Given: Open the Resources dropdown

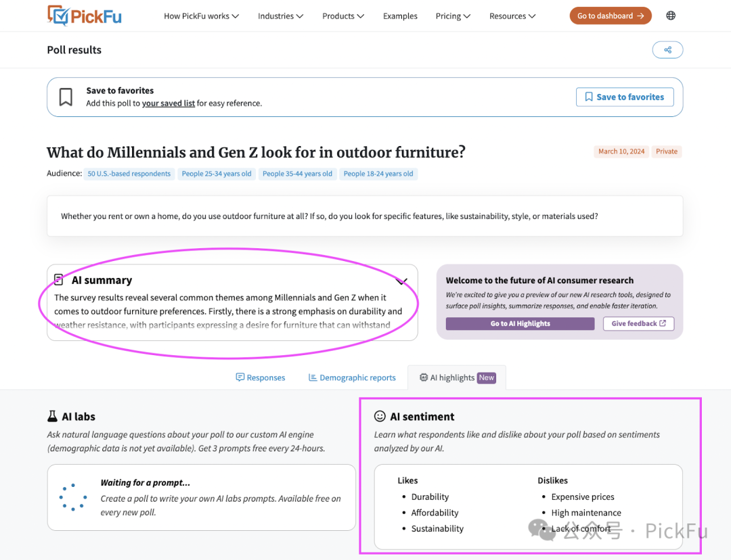Looking at the screenshot, I should (512, 16).
